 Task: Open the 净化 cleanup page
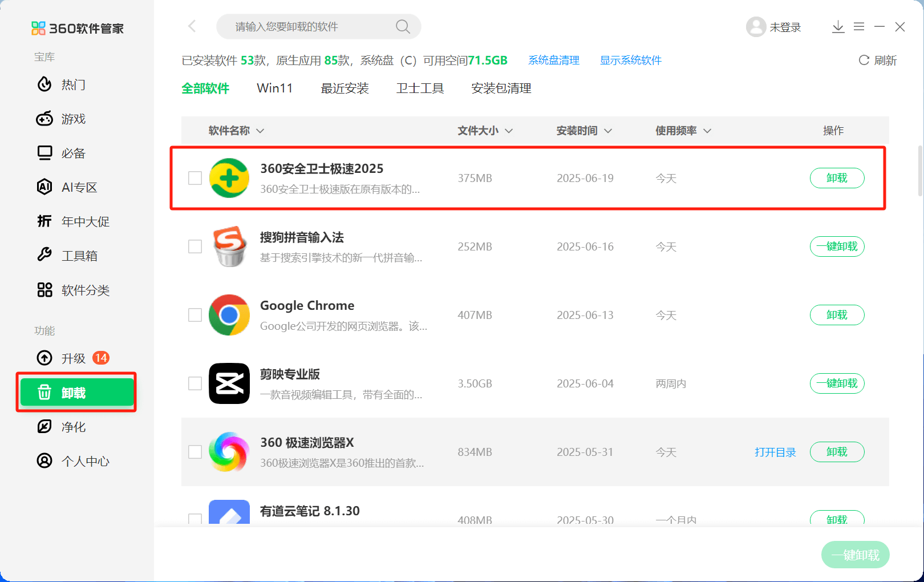(x=61, y=427)
